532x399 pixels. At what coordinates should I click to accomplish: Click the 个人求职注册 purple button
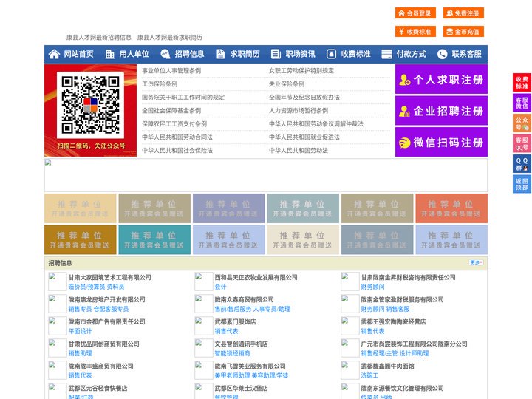coord(441,79)
